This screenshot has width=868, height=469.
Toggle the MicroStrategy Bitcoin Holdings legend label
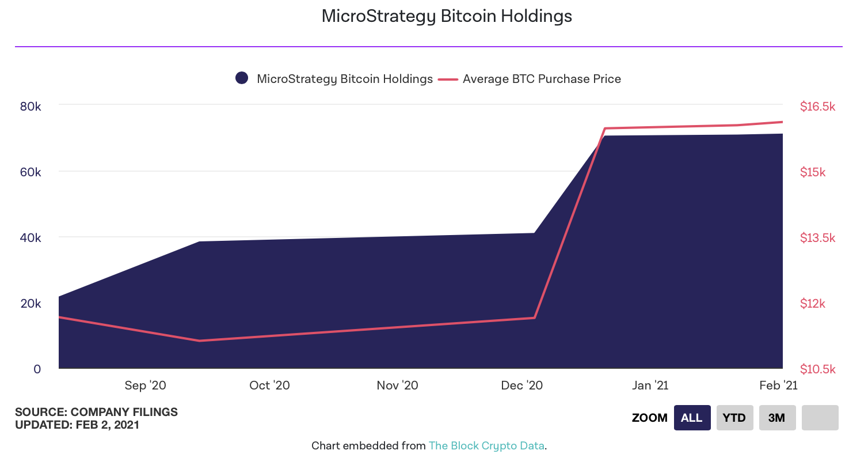point(344,79)
